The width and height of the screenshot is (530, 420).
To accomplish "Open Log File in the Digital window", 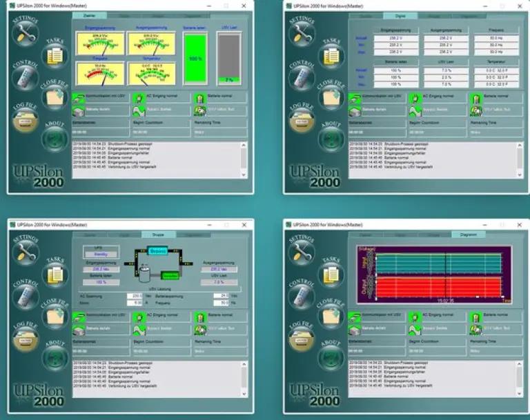I will [302, 120].
